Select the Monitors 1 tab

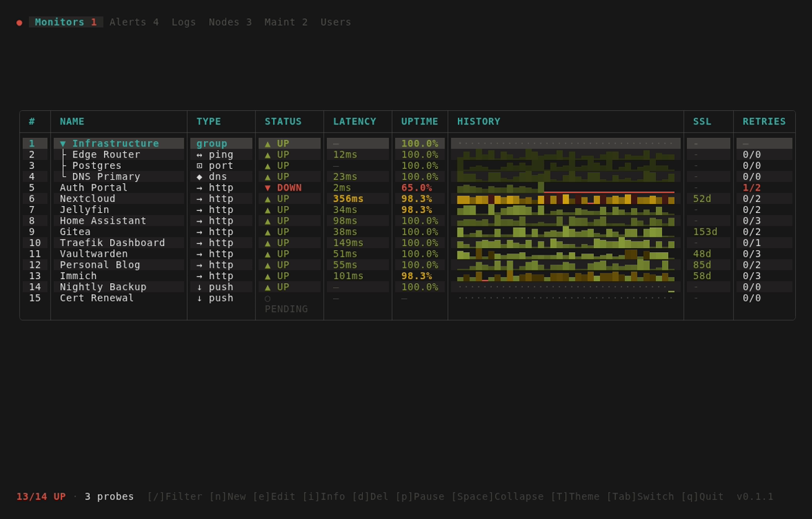(66, 22)
